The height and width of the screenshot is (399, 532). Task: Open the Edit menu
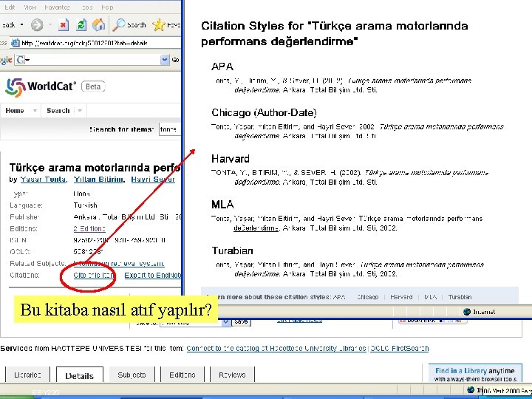pyautogui.click(x=10, y=7)
